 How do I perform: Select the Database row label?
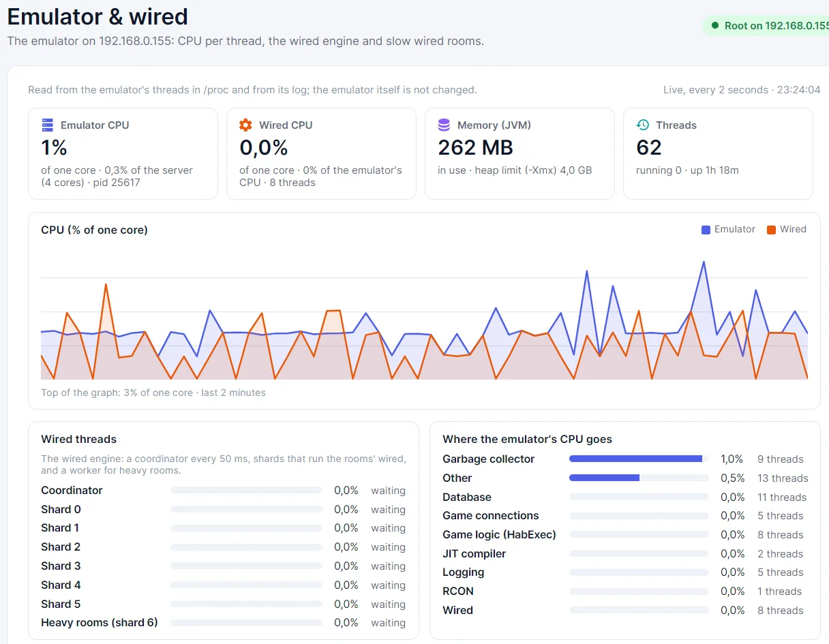467,497
